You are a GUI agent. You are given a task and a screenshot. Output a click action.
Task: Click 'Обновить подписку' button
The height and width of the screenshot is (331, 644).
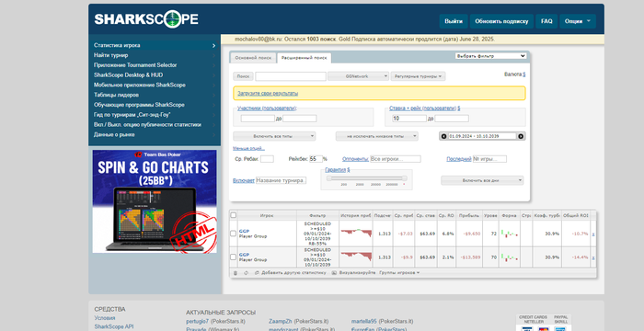pyautogui.click(x=501, y=21)
